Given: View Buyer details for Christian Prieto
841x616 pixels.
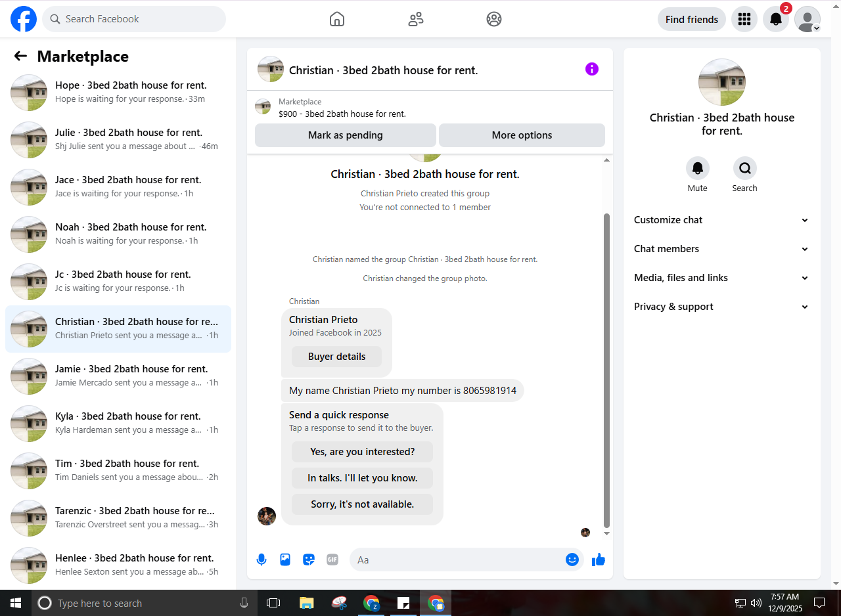Looking at the screenshot, I should (336, 357).
